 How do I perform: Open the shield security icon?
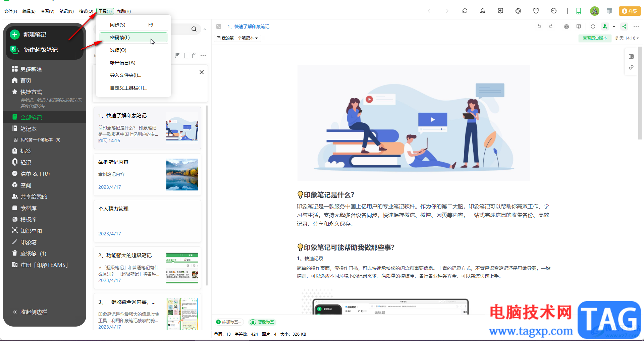pos(536,11)
